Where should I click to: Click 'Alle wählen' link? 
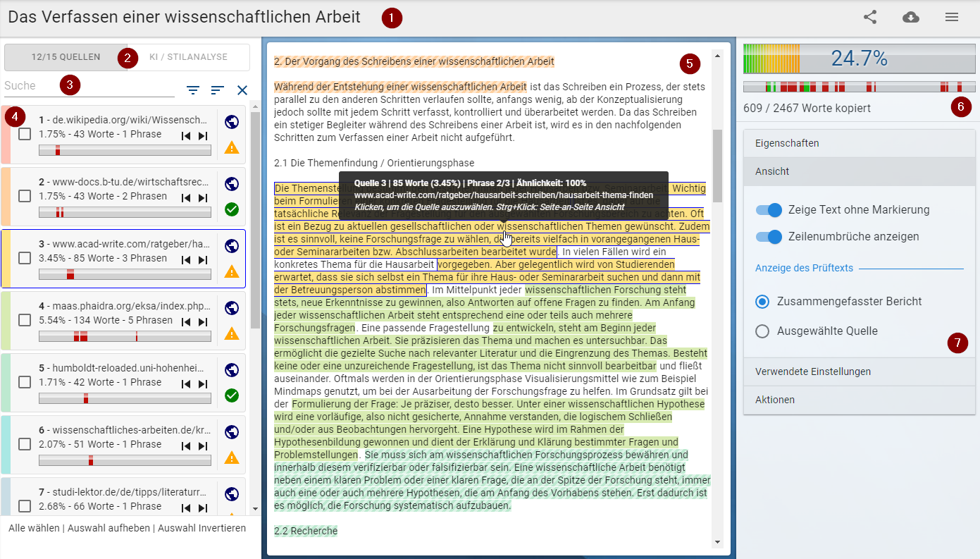(34, 528)
